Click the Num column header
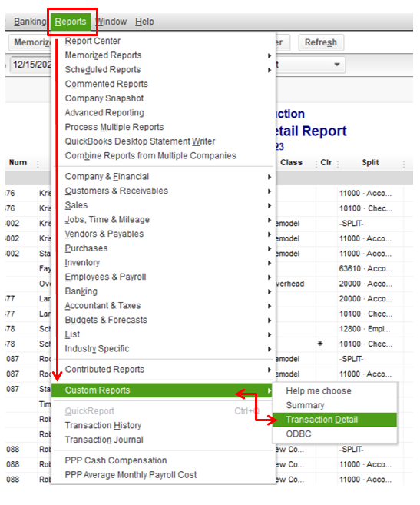Viewport: 420px width, 505px height. tap(18, 163)
